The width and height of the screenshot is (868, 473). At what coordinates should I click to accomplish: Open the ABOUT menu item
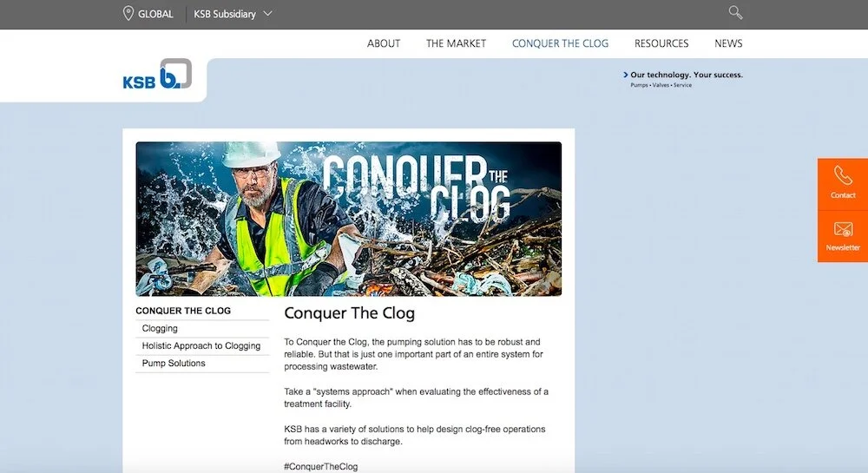tap(384, 43)
